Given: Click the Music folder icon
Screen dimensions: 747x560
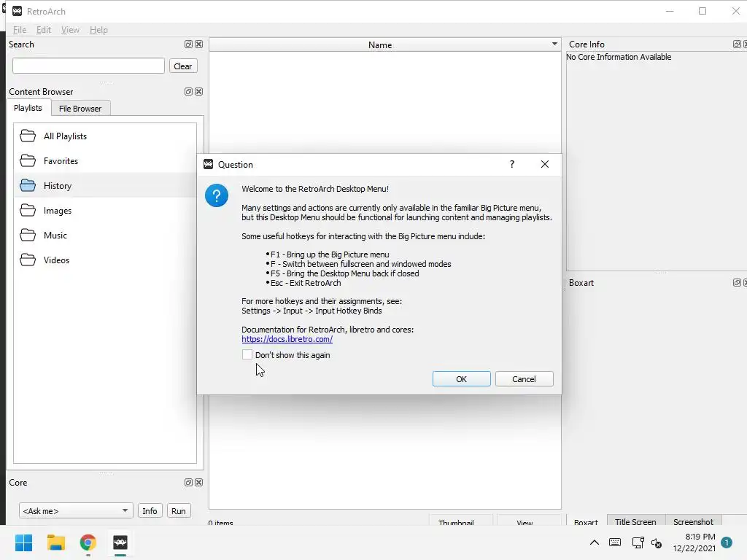Looking at the screenshot, I should point(28,236).
